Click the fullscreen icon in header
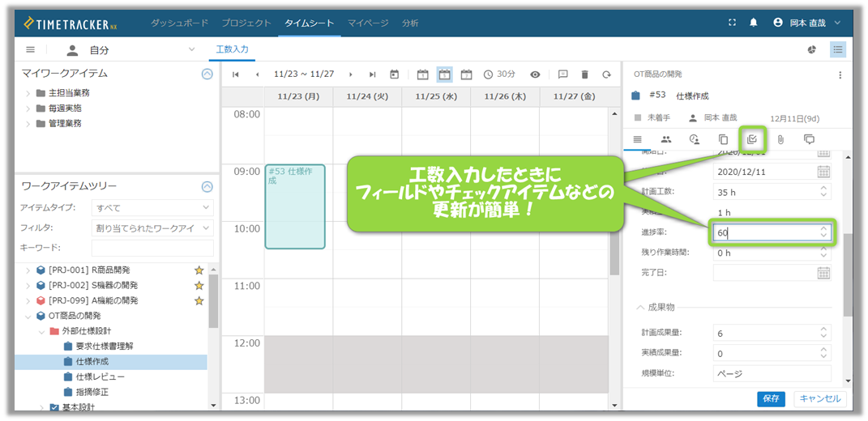This screenshot has height=421, width=868. point(733,23)
